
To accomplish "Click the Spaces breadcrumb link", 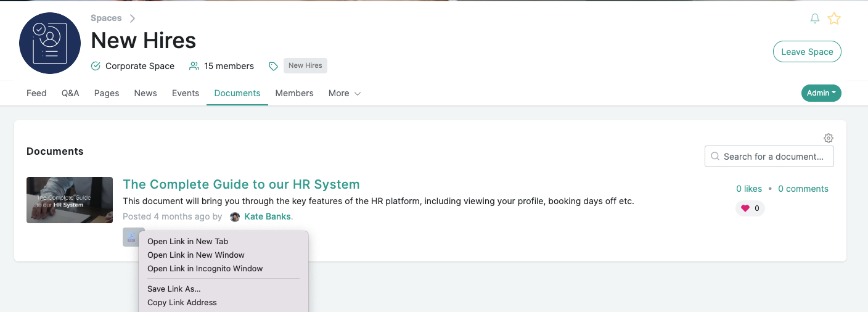I will click(x=106, y=18).
